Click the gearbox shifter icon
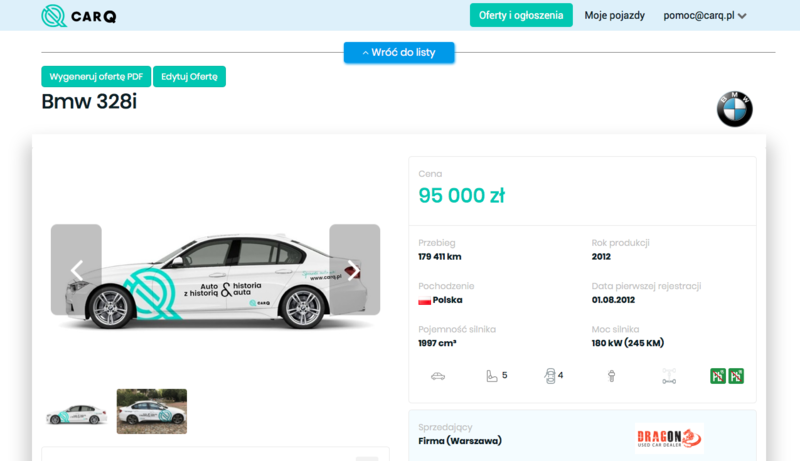Viewport: 800px width, 461px height. pyautogui.click(x=611, y=376)
